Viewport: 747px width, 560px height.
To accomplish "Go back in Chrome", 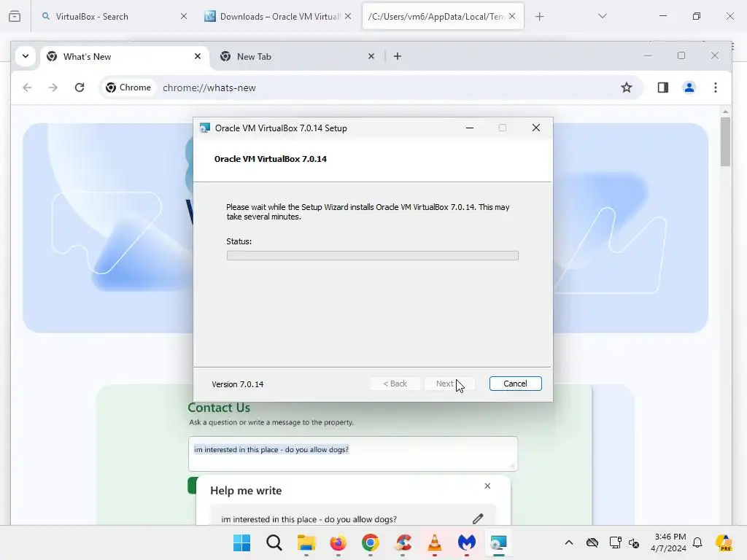I will tap(27, 87).
